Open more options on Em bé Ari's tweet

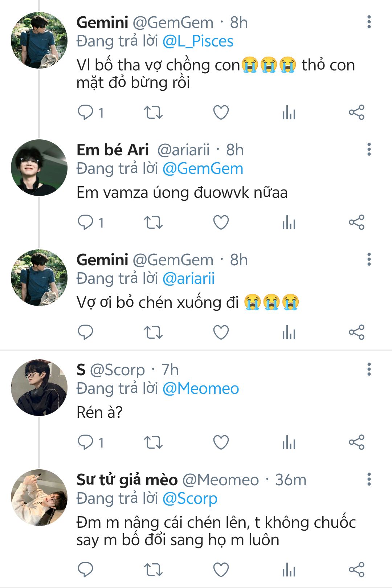pyautogui.click(x=369, y=150)
